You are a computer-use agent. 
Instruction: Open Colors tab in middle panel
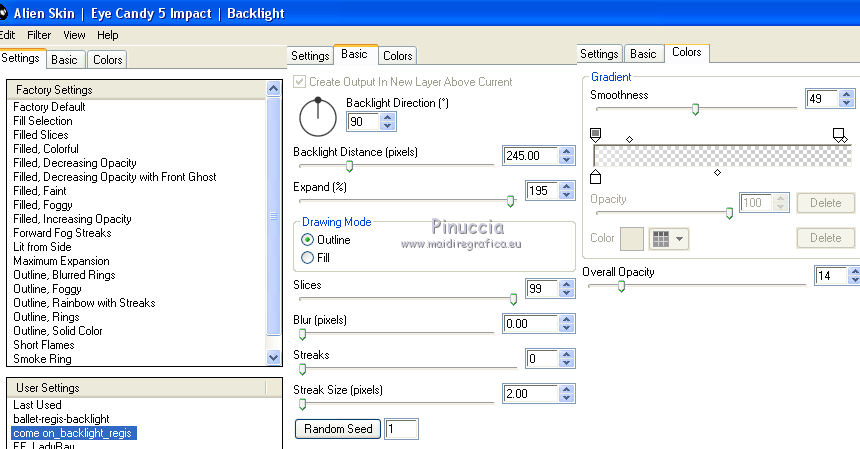[x=398, y=55]
